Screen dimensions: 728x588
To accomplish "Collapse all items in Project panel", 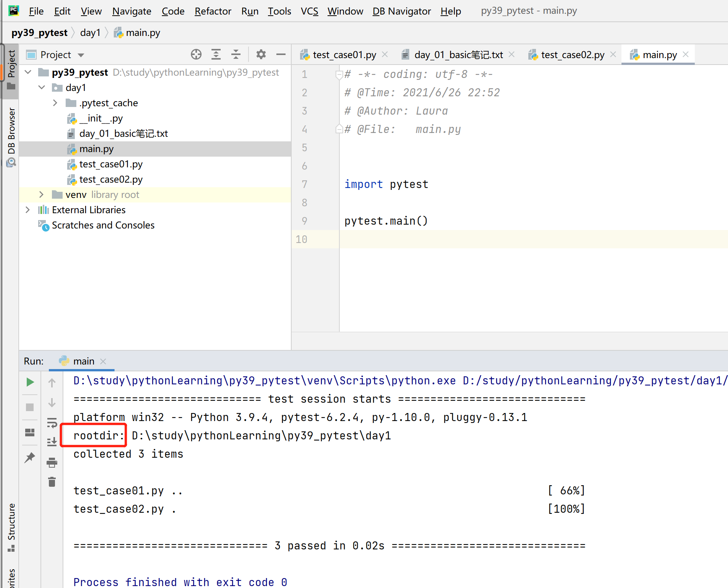I will point(236,55).
